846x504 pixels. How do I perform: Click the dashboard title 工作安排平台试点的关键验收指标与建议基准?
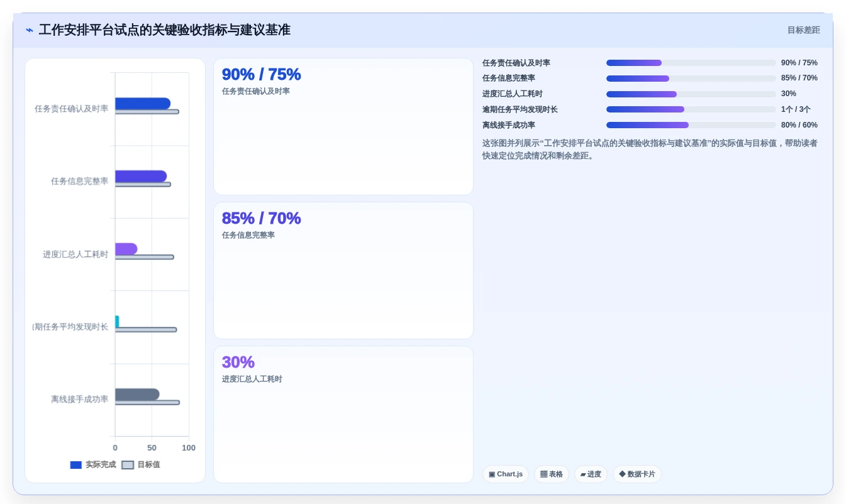coord(165,30)
